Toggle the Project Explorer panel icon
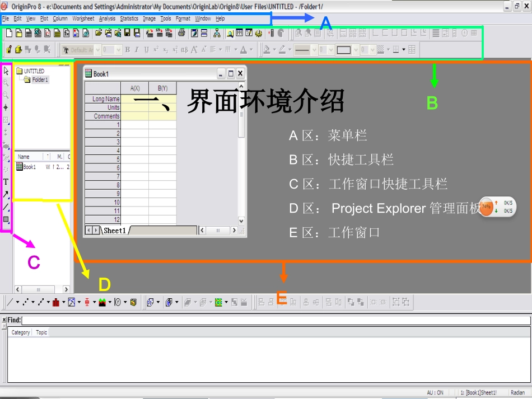Image resolution: width=532 pixels, height=399 pixels. point(230,33)
